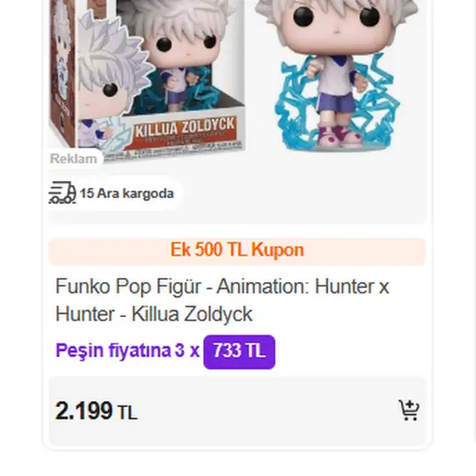Select the Peşin fiyatına 3 x text
The image size is (476, 476).
click(127, 350)
